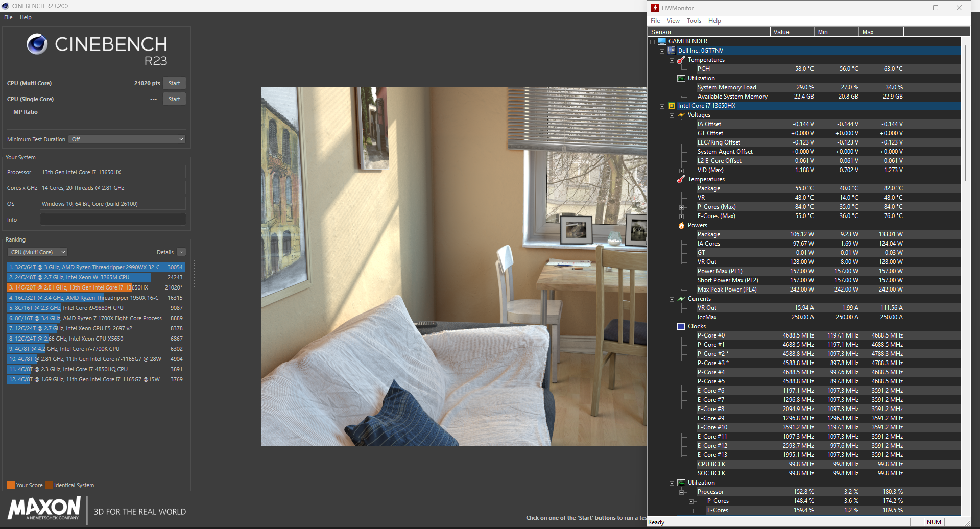Viewport: 980px width, 529px height.
Task: Collapse the Powers group
Action: pos(672,226)
